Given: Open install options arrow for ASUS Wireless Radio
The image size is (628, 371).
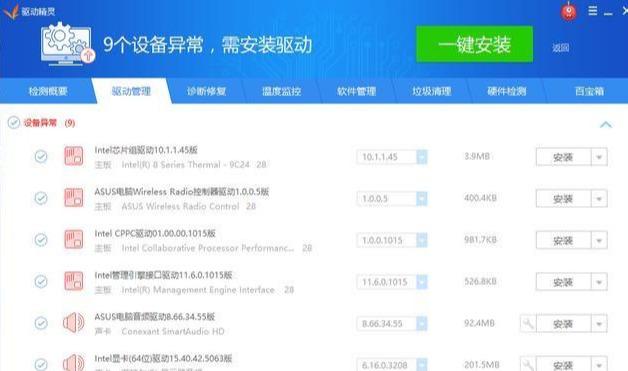Looking at the screenshot, I should coord(599,199).
